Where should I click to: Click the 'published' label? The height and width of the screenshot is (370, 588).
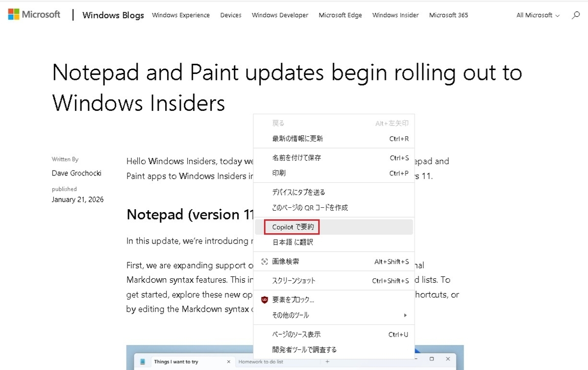(64, 189)
